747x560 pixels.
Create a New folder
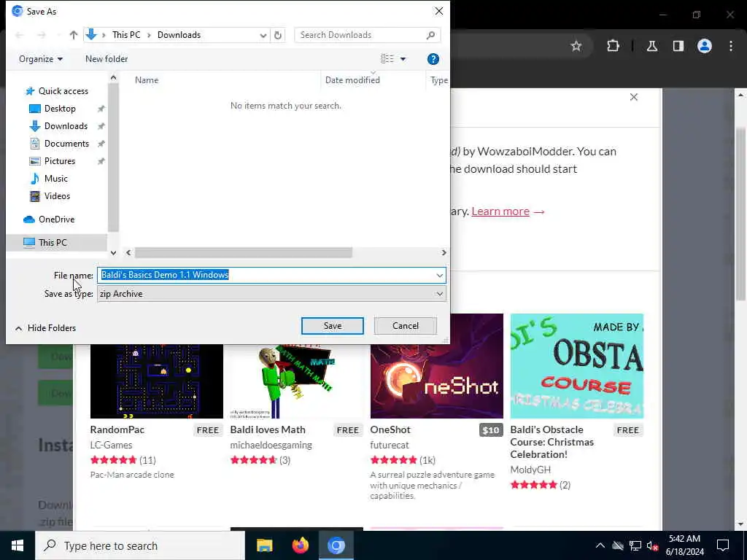pyautogui.click(x=107, y=59)
